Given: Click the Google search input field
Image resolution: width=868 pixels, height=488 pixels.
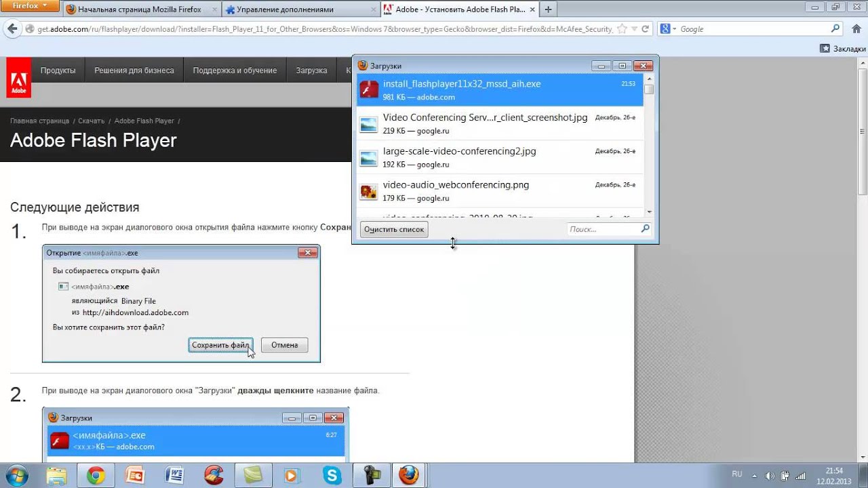Looking at the screenshot, I should tap(754, 29).
